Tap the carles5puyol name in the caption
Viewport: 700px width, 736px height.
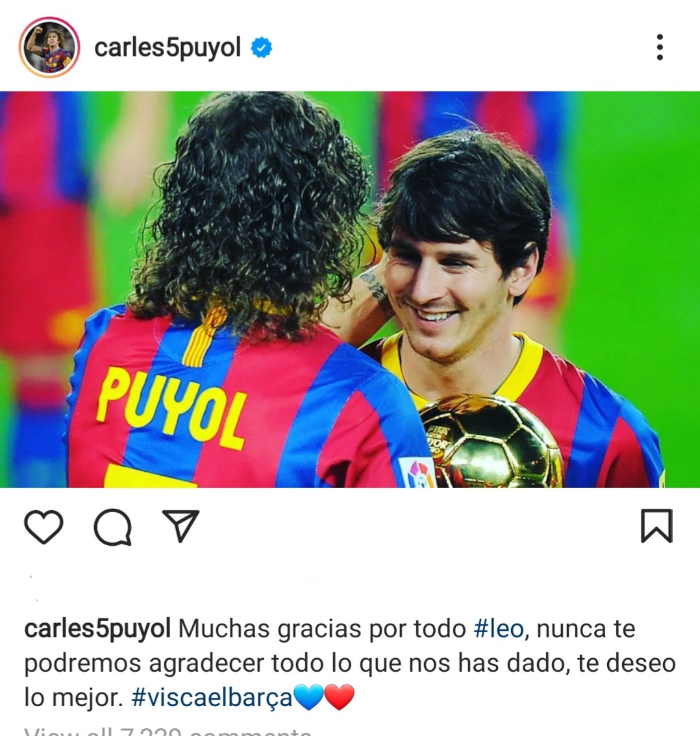97,630
